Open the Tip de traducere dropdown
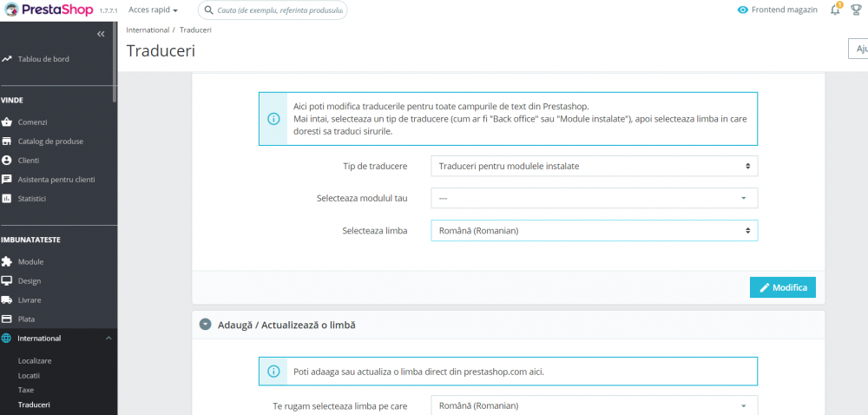 (x=594, y=166)
